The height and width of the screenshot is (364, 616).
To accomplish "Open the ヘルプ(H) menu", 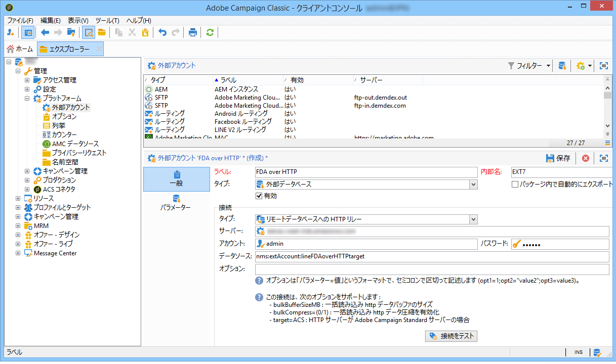I will 138,20.
